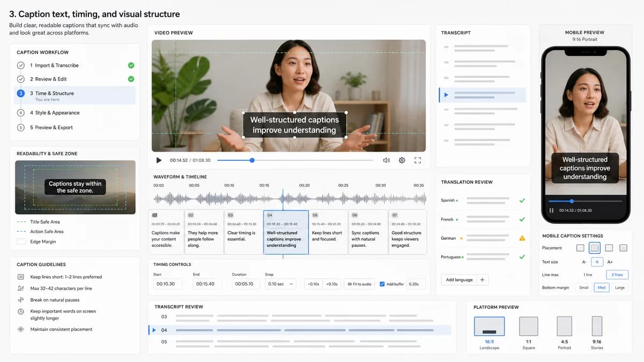Click the End time field 00:15.40
Screen dimensions: 644x362
point(207,284)
